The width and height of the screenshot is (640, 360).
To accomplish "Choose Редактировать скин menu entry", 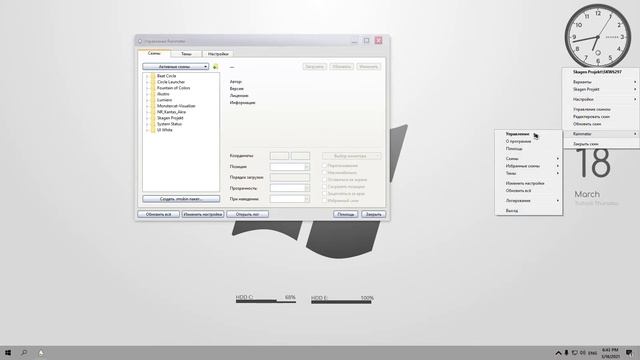I will tap(591, 117).
